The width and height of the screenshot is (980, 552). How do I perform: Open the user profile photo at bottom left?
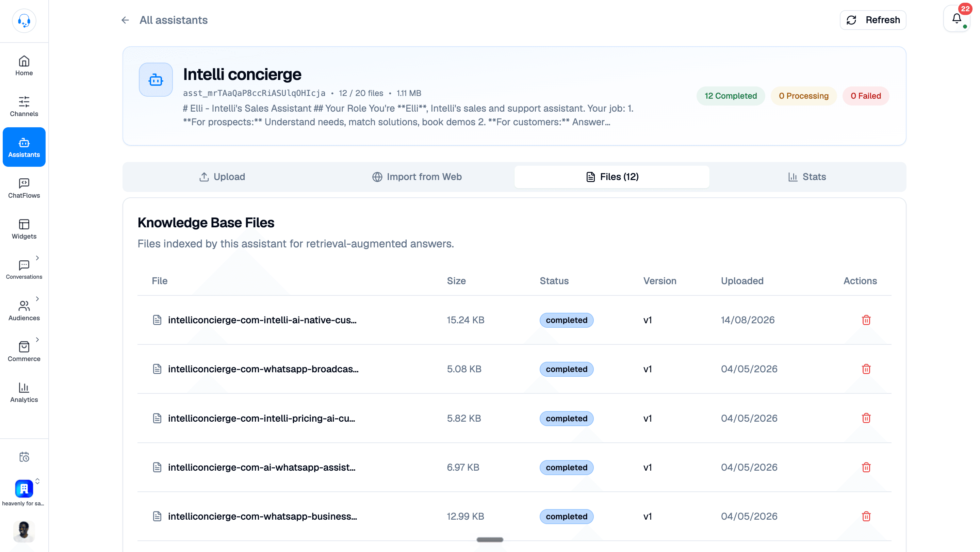[24, 531]
